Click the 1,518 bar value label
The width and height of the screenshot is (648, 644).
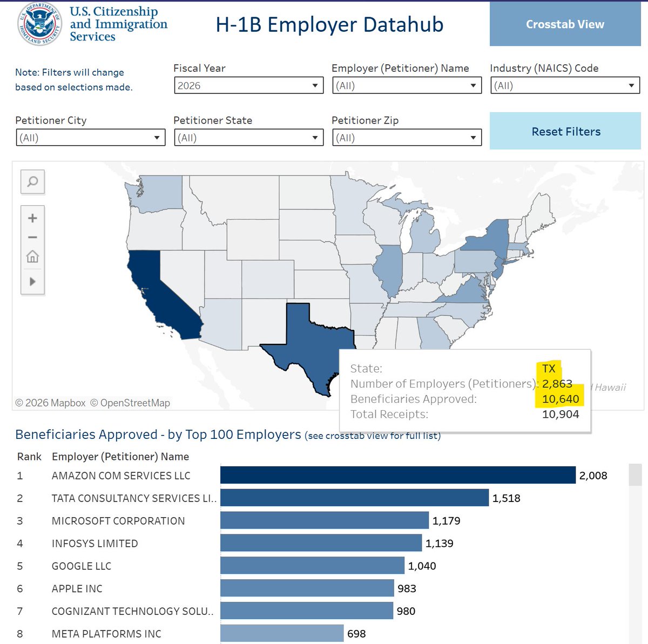pyautogui.click(x=507, y=498)
